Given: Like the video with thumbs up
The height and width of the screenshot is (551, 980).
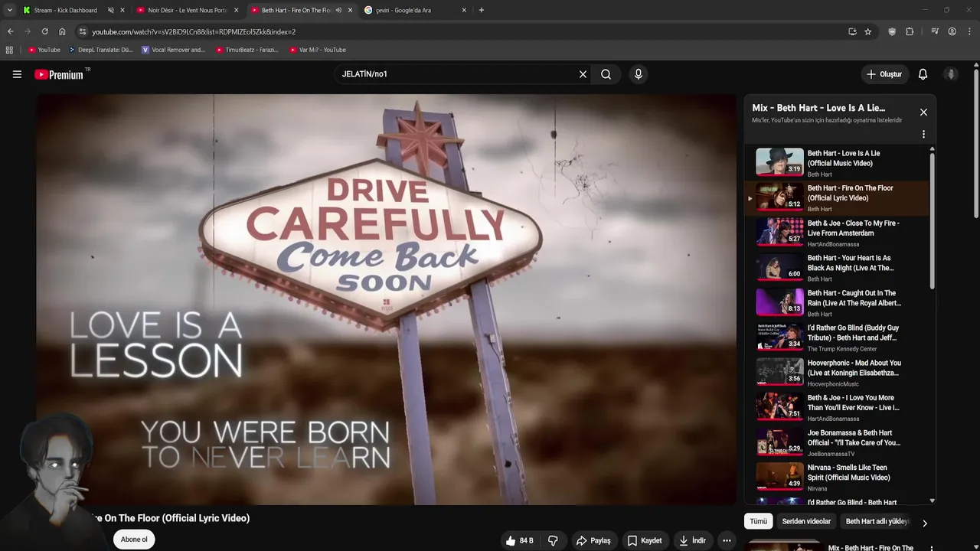Looking at the screenshot, I should pyautogui.click(x=519, y=540).
